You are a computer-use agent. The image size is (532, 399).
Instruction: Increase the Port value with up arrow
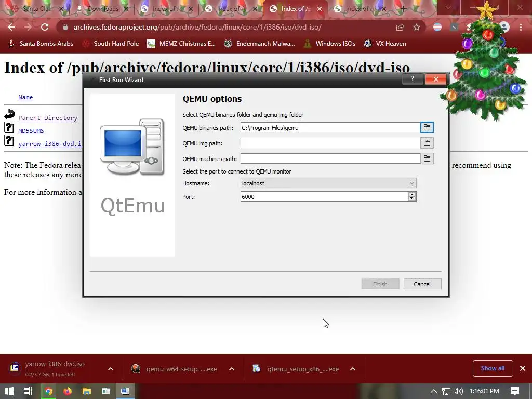pos(412,194)
